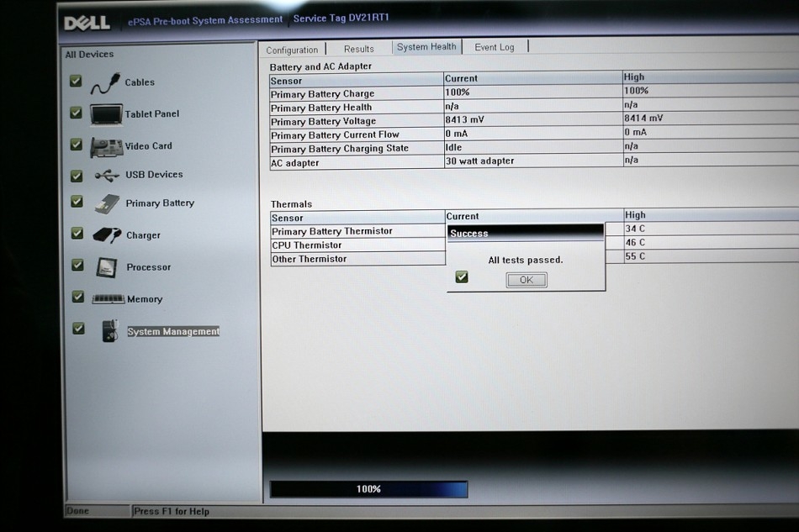Click OK in the Success dialog
The height and width of the screenshot is (532, 799).
tap(526, 280)
